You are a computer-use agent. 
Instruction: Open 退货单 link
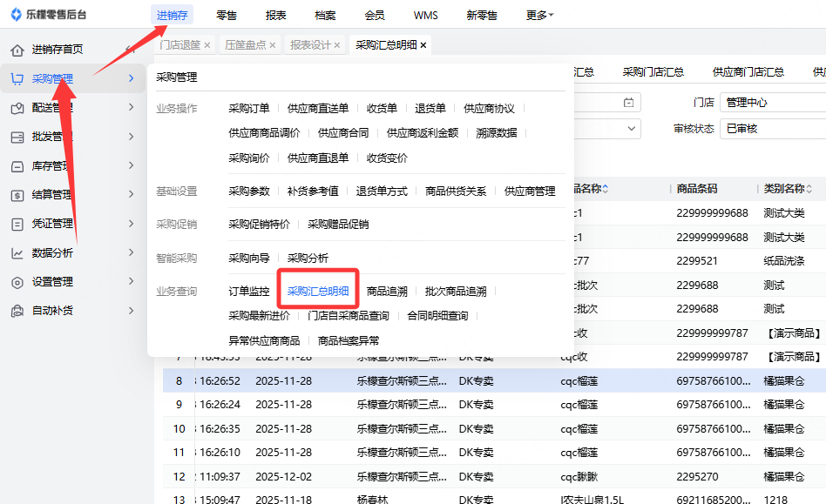click(x=430, y=109)
